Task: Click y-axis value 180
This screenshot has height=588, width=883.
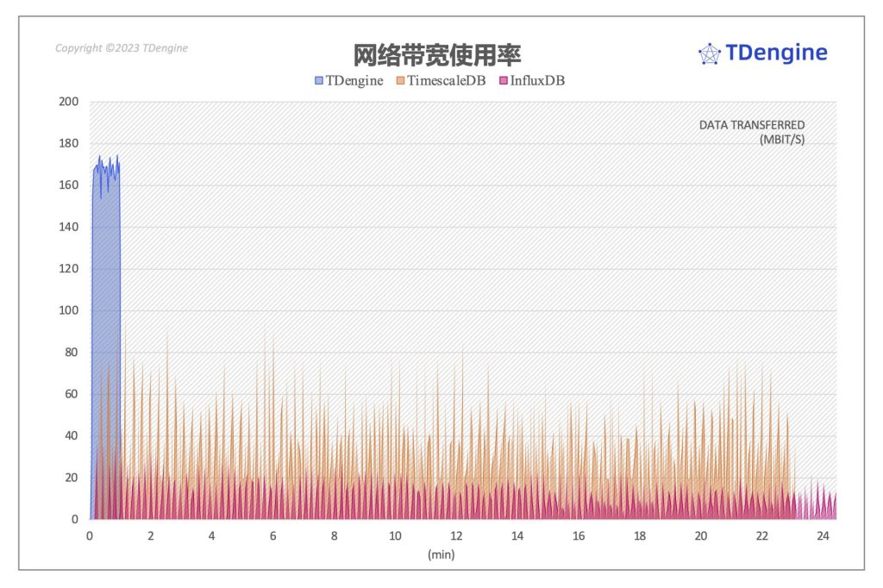Action: point(69,143)
